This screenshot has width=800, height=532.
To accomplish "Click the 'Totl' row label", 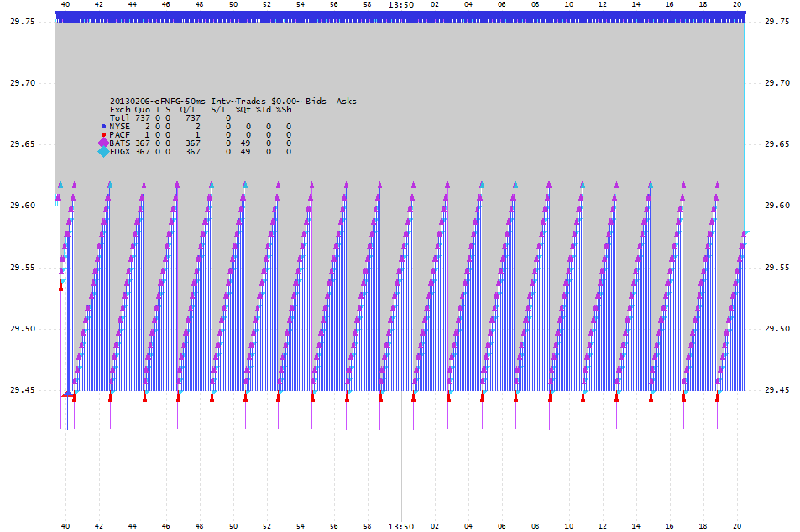I will tap(120, 117).
